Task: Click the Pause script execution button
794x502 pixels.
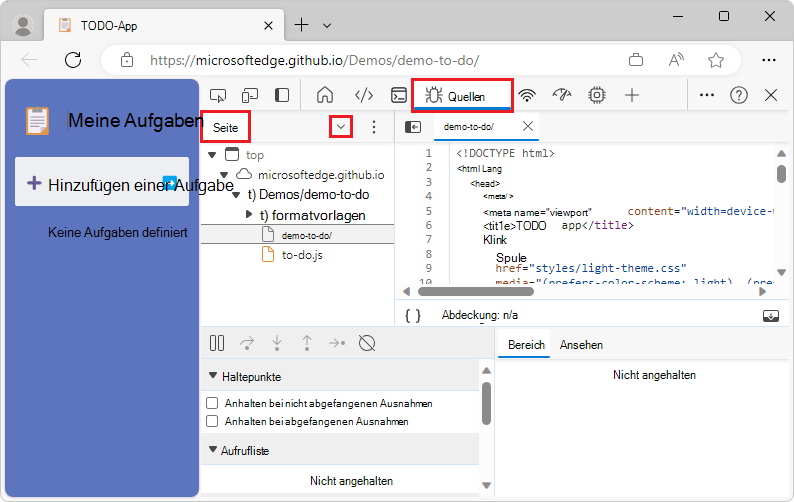Action: 217,344
